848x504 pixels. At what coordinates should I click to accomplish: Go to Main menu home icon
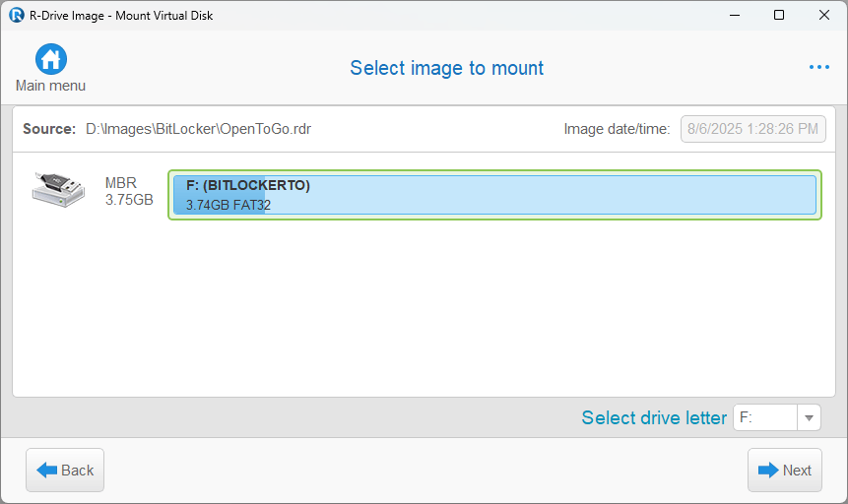[51, 59]
